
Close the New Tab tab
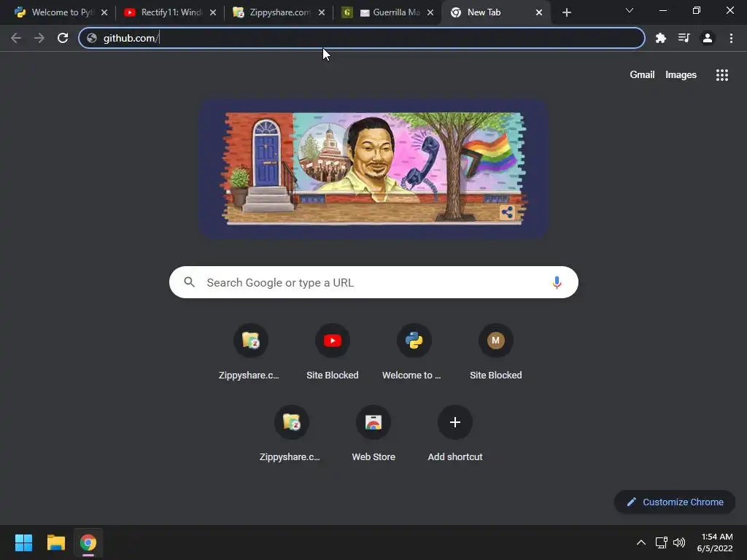click(x=539, y=12)
